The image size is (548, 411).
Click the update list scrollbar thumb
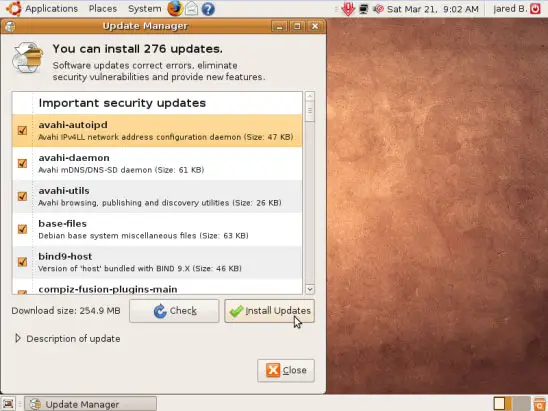point(310,112)
